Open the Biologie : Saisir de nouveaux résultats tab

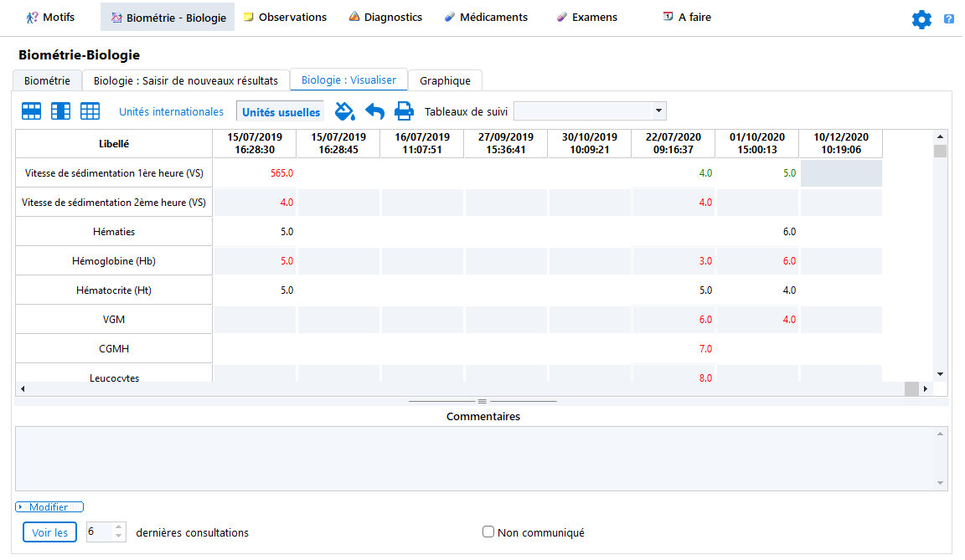click(185, 80)
